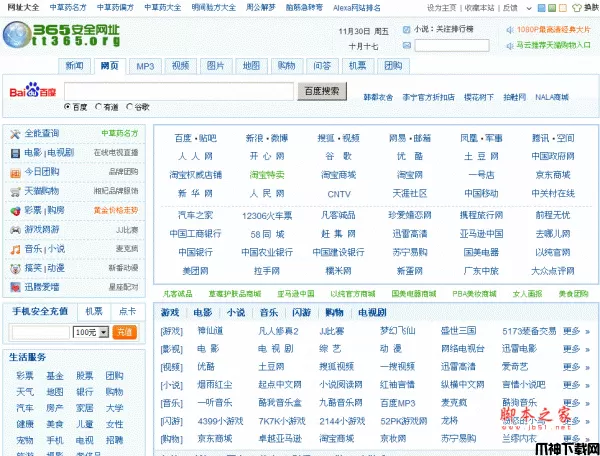
Task: Click the 电影 film icon in sidebar
Action: [15, 153]
